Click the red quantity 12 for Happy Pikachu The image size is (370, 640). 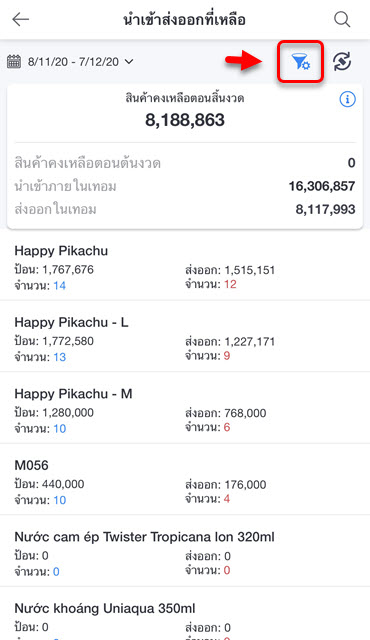pyautogui.click(x=230, y=284)
